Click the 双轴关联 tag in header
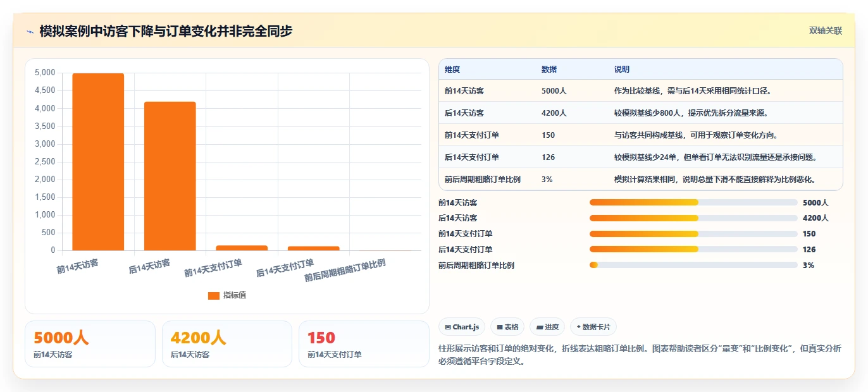The width and height of the screenshot is (868, 392). tap(826, 30)
